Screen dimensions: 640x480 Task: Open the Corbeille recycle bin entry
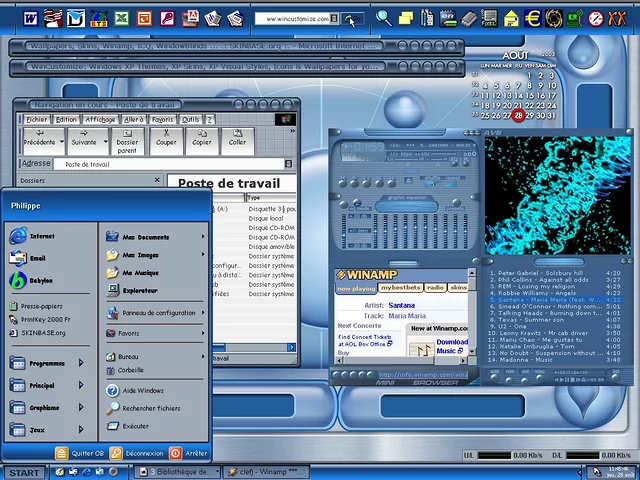tap(131, 370)
